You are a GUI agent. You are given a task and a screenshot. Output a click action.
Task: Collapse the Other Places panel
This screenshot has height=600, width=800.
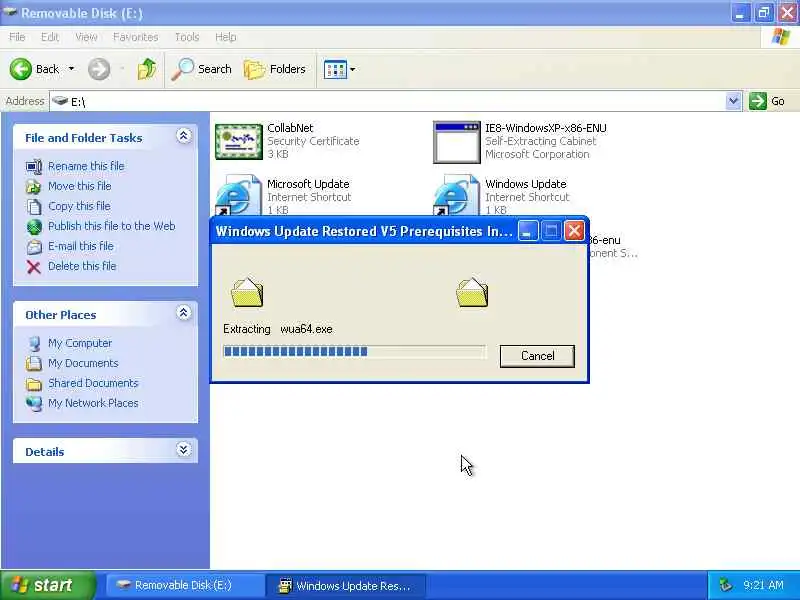[x=184, y=313]
